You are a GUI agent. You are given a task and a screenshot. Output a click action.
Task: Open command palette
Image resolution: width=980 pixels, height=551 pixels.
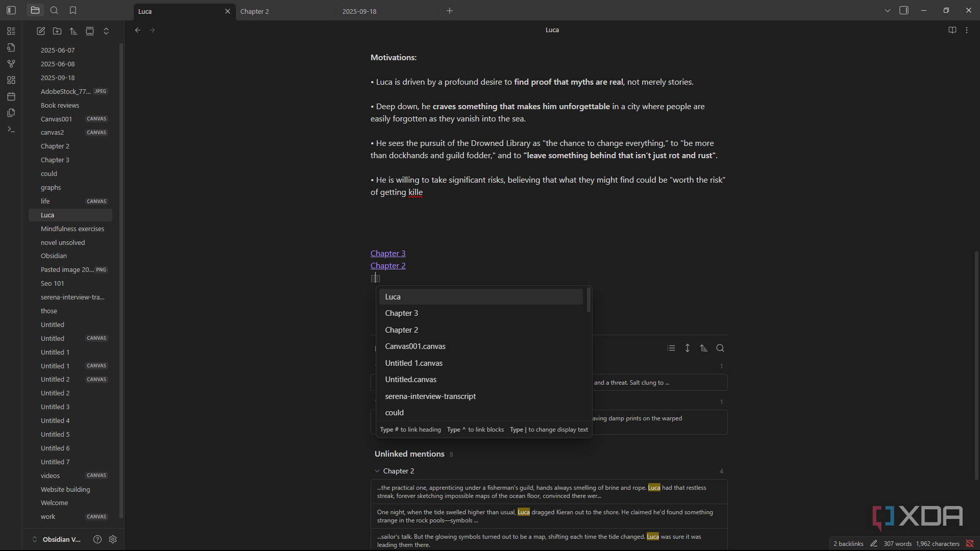[11, 129]
